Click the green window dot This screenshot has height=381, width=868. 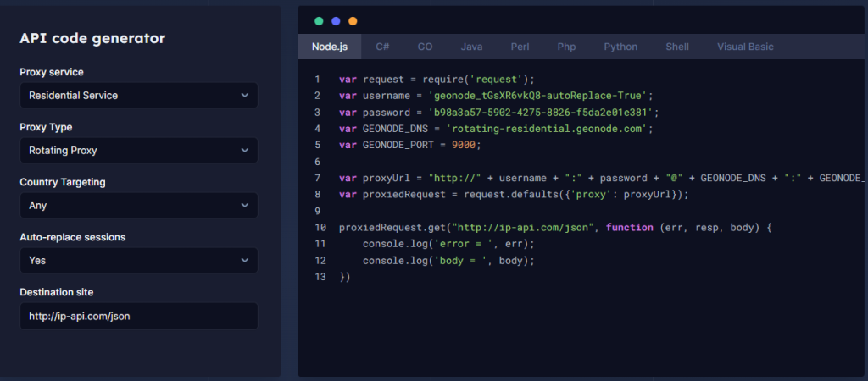(319, 20)
